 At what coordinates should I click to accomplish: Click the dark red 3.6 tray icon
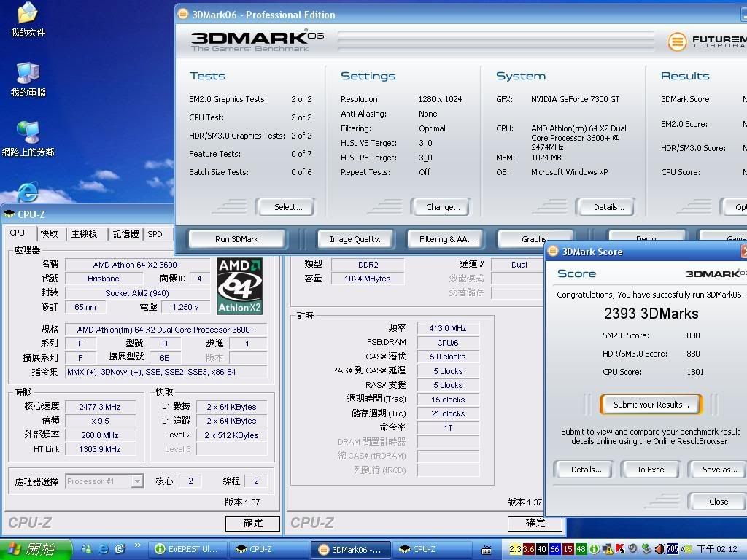click(x=528, y=549)
